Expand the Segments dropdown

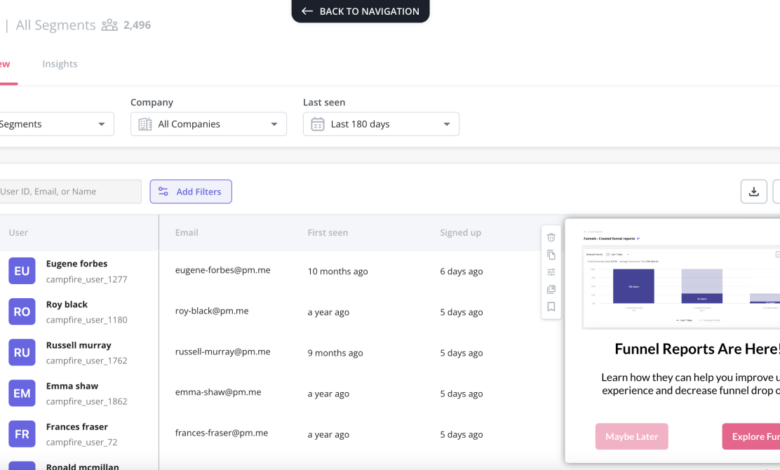click(x=56, y=124)
